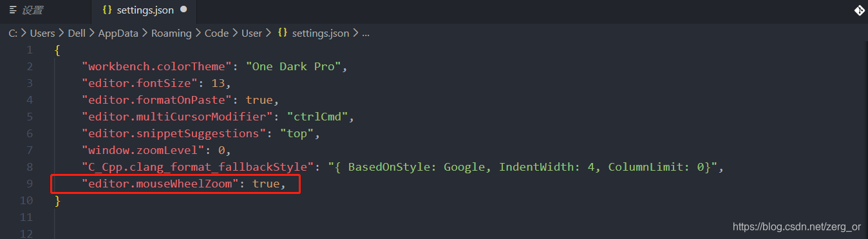
Task: Click the "editor.fontSize" key
Action: pyautogui.click(x=140, y=83)
